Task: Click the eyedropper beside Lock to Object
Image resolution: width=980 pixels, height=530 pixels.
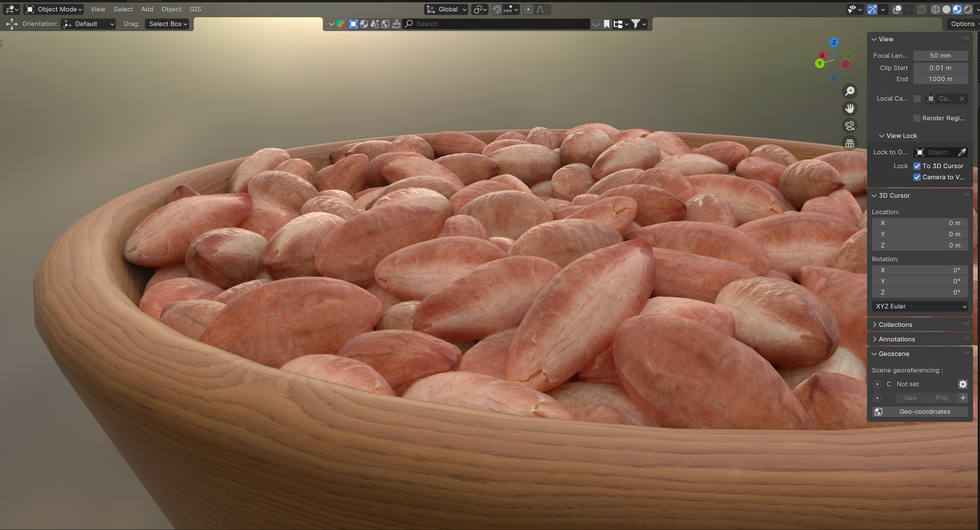Action: point(962,152)
